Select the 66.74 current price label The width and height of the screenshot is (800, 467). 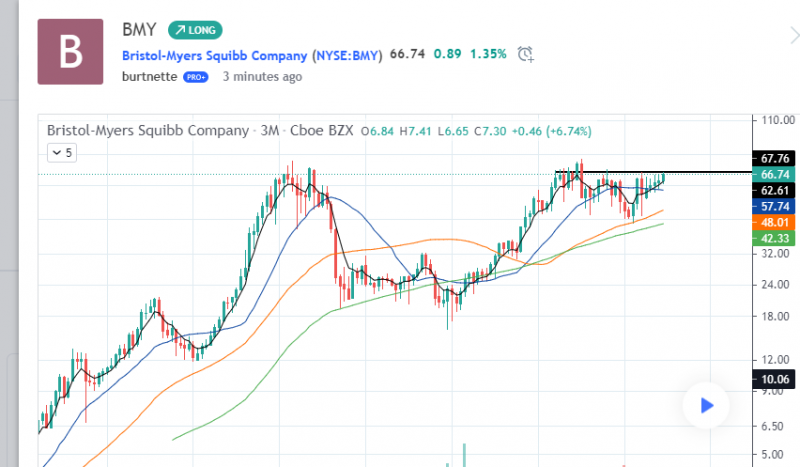pyautogui.click(x=775, y=174)
